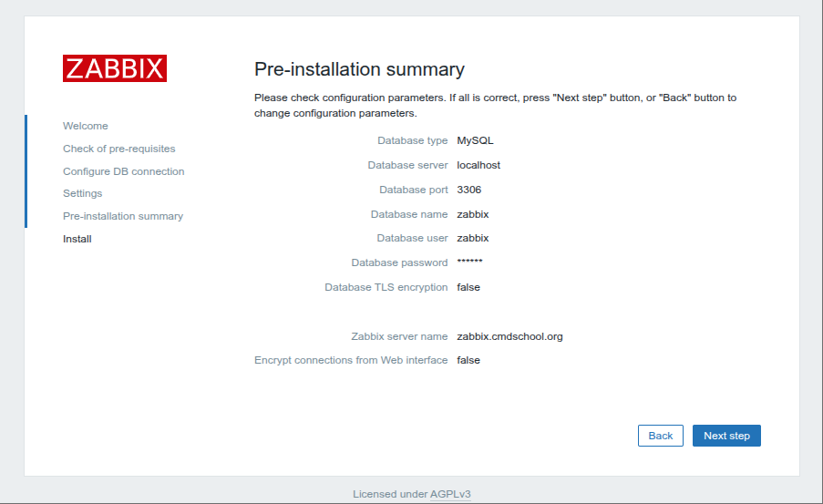
Task: Open the AGPLv3 license link
Action: (450, 494)
